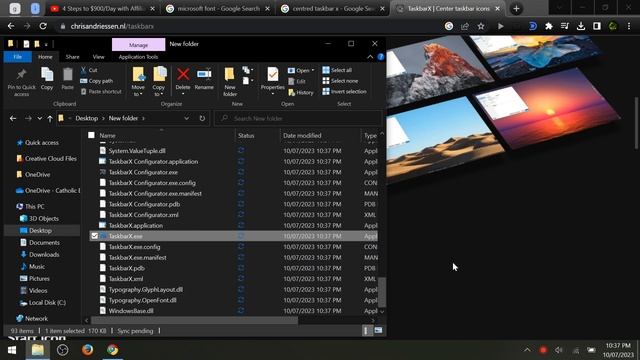Select Typography.OpenFont.dll file
This screenshot has width=640, height=360.
[x=142, y=300]
